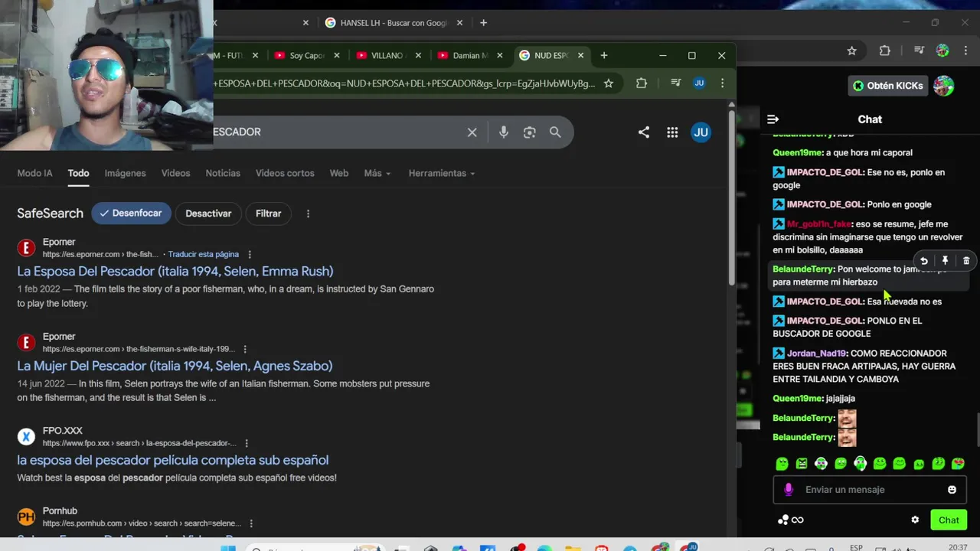Open the Google apps grid
The image size is (980, 551).
coord(672,132)
